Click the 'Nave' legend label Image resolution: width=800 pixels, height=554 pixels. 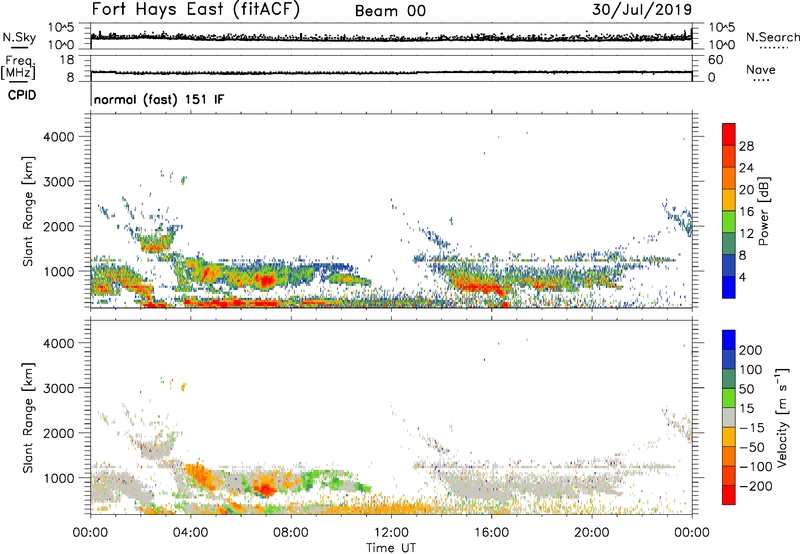point(761,69)
